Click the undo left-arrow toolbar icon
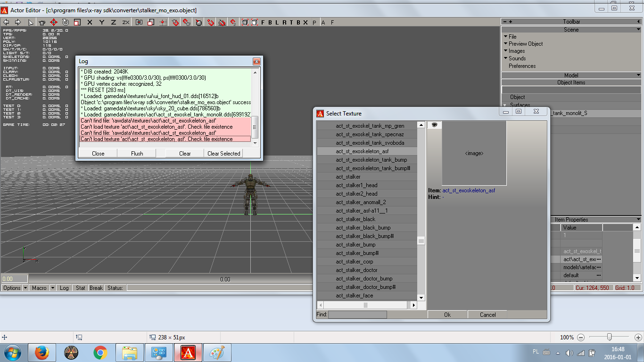 (x=6, y=22)
